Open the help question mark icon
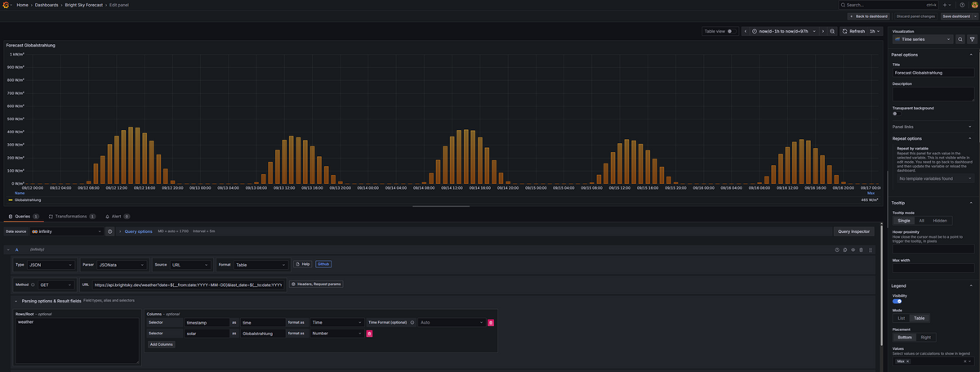 tap(962, 5)
